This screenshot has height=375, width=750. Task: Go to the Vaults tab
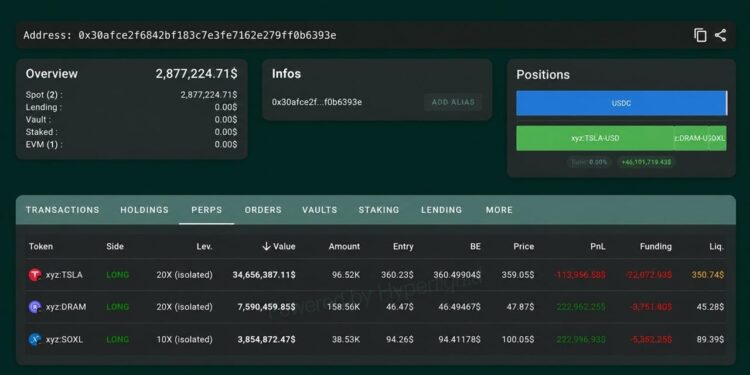(320, 210)
